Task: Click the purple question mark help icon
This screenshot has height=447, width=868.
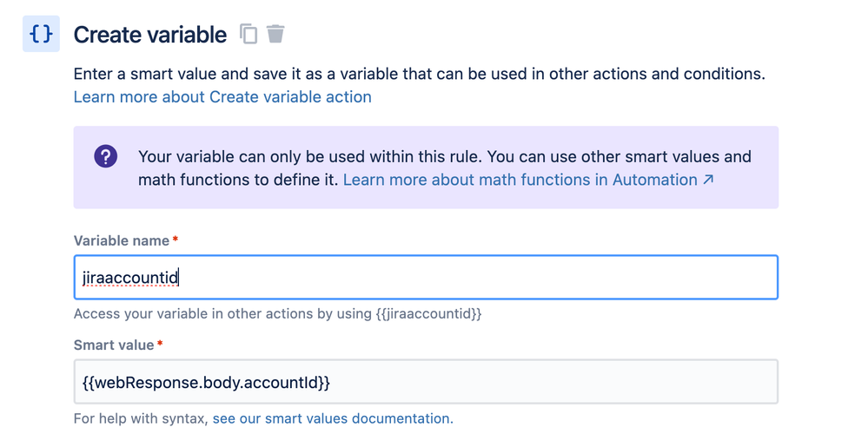Action: point(106,157)
